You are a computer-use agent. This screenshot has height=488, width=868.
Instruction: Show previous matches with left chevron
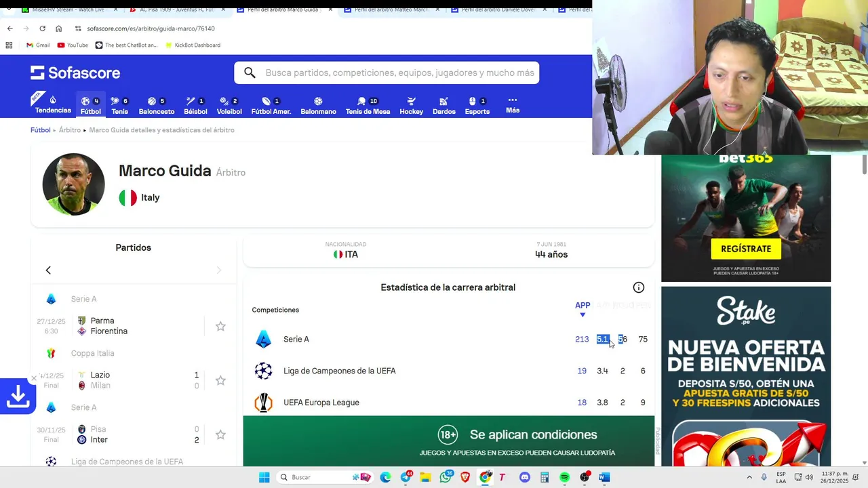tap(48, 270)
